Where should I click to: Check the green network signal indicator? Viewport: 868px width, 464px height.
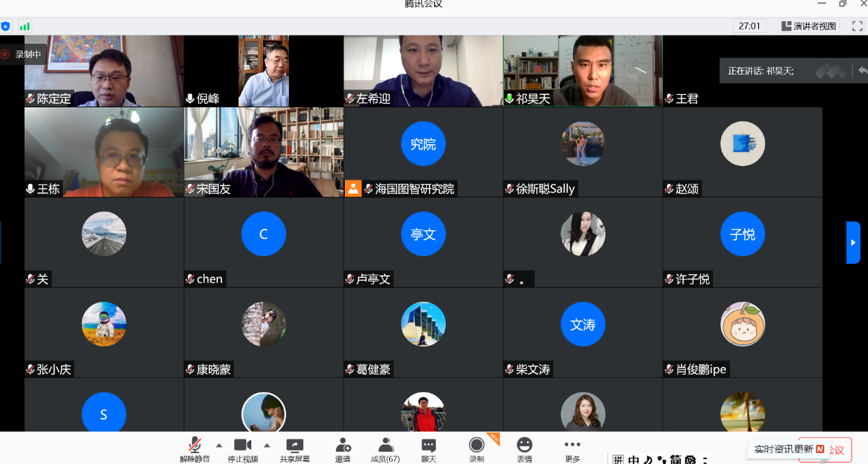tap(25, 26)
